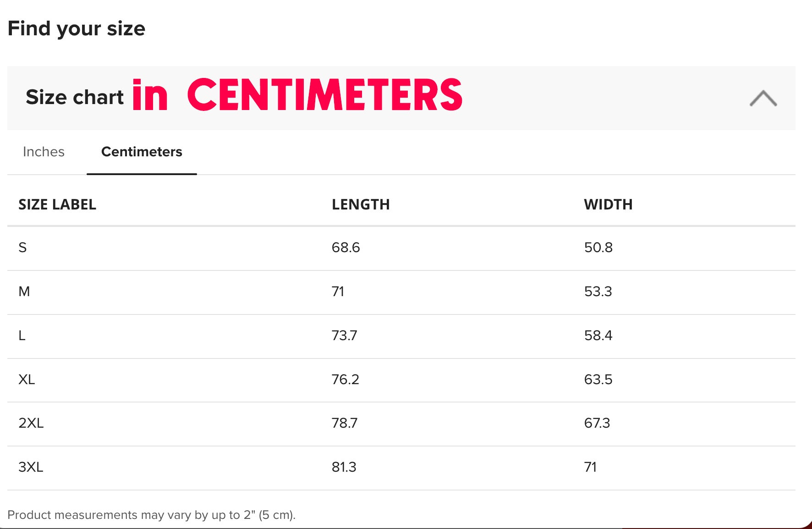The image size is (812, 529).
Task: Select the 2XL size row label
Action: click(x=31, y=423)
